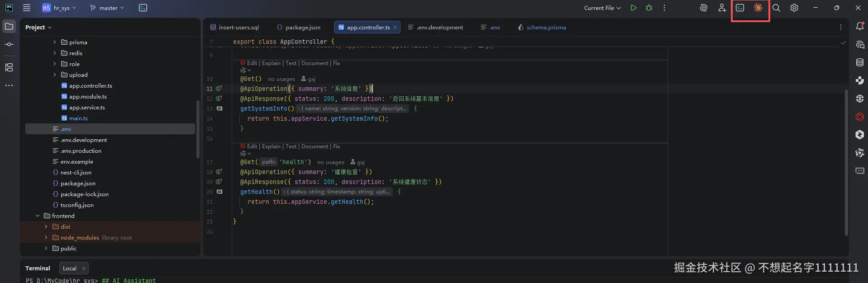868x283 pixels.
Task: Open the Project tool window folder icon
Action: (9, 26)
